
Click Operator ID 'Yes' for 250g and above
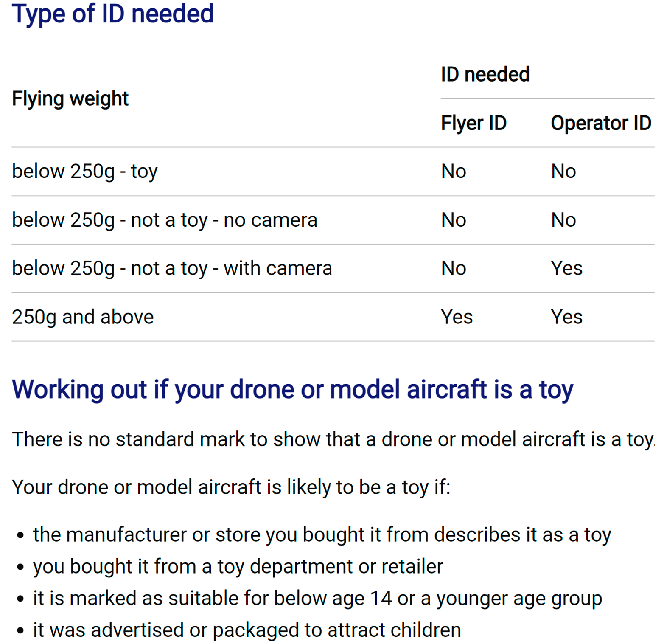tap(567, 317)
